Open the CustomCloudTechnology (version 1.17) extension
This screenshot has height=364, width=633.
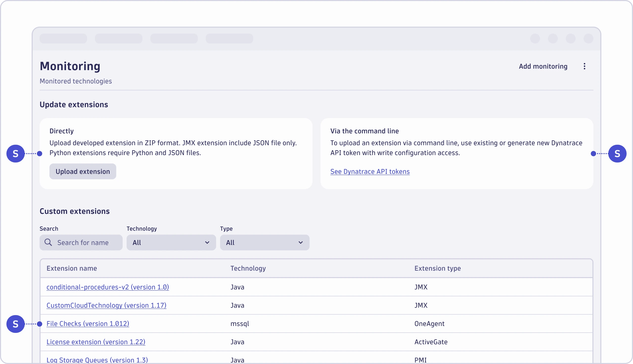pos(106,305)
